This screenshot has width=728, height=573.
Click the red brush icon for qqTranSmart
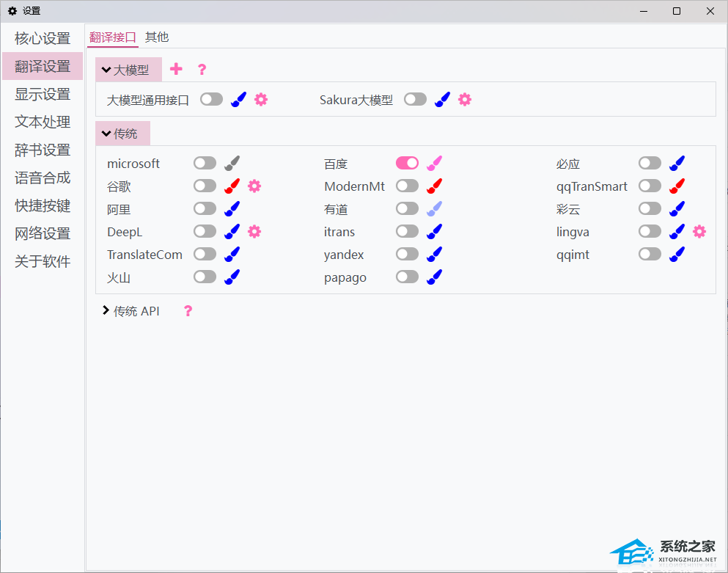(677, 186)
